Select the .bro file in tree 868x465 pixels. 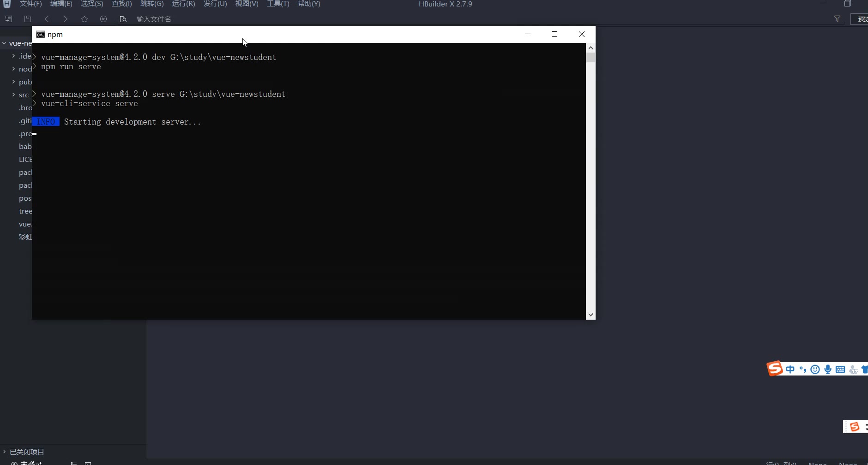point(25,107)
